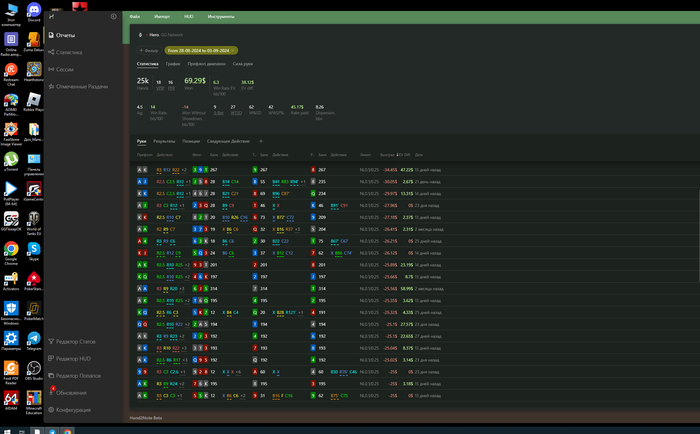Select the Позиции tab
This screenshot has width=700, height=434.
(191, 142)
